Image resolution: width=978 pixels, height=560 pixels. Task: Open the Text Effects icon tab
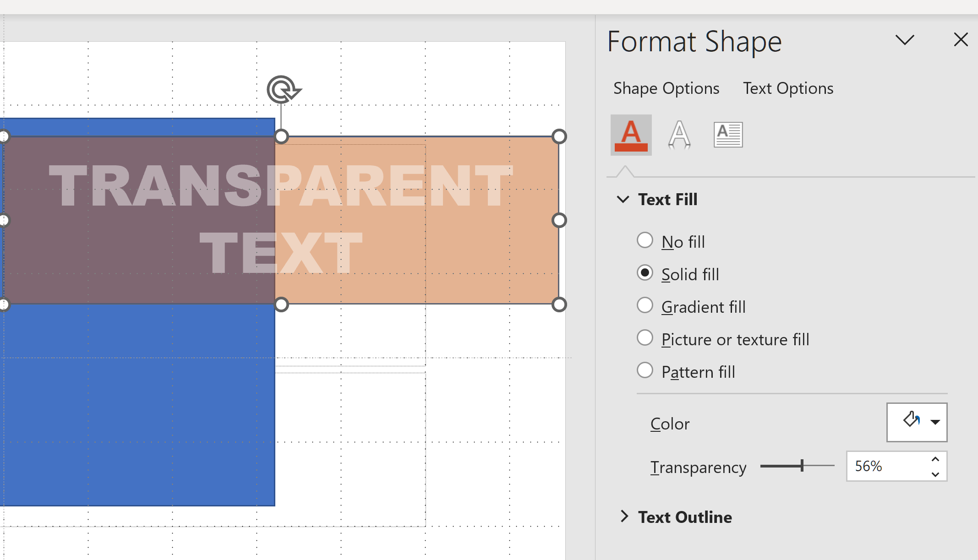679,135
